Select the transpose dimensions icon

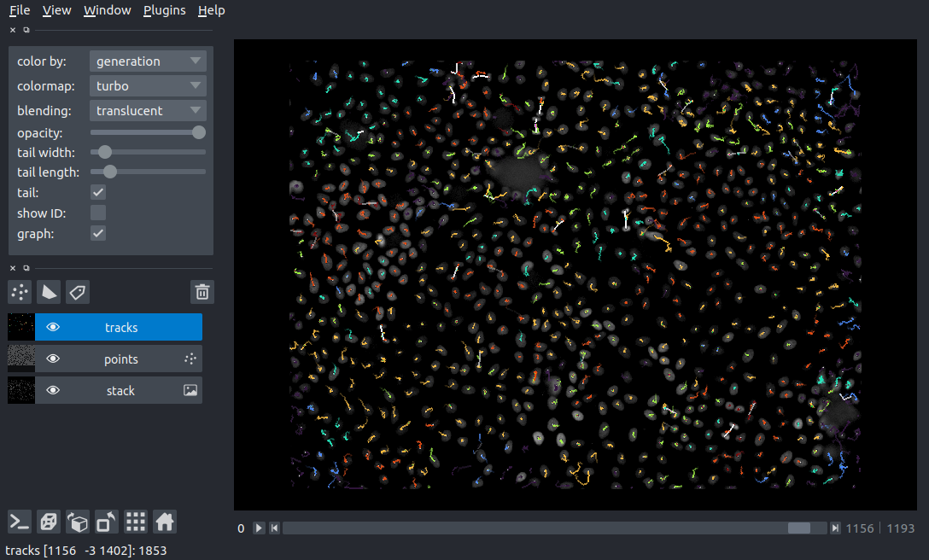[106, 521]
